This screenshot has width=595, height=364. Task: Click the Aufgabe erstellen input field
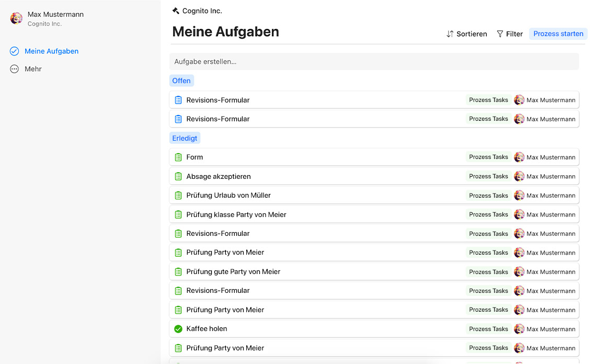pyautogui.click(x=374, y=62)
